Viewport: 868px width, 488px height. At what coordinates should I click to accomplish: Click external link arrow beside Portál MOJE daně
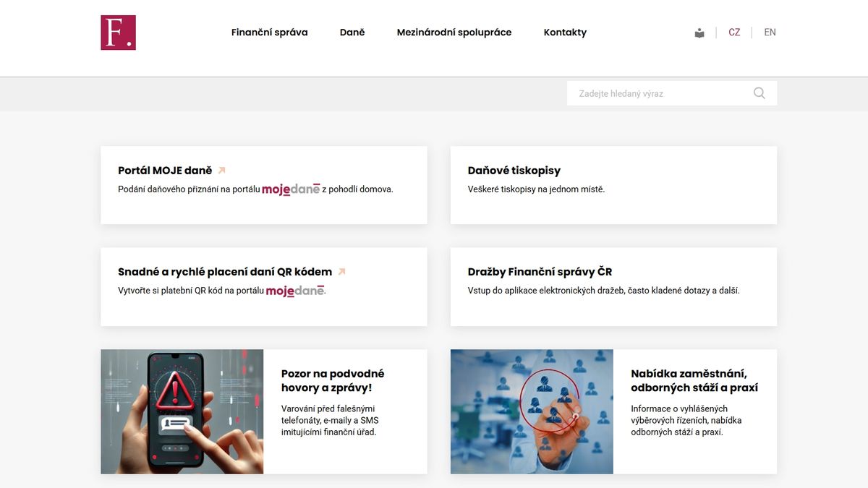pos(222,171)
